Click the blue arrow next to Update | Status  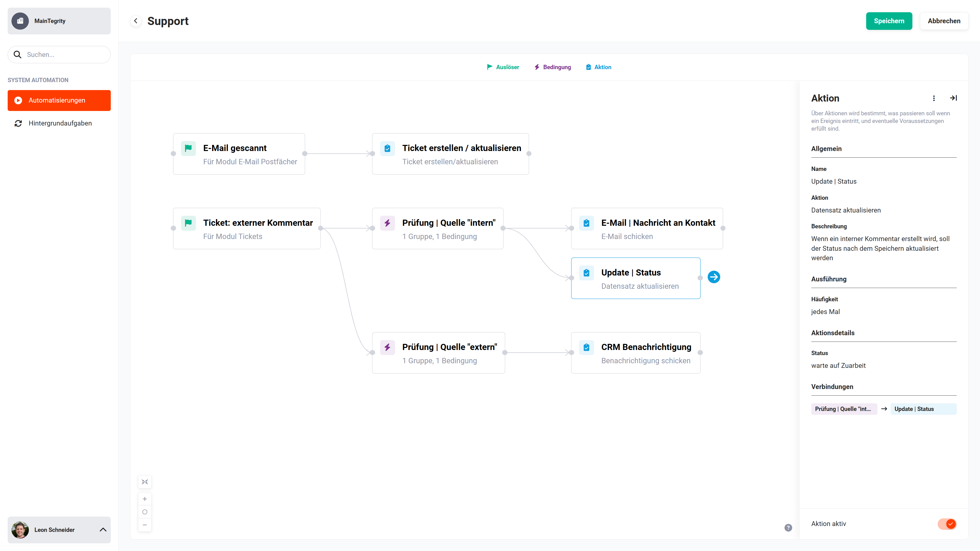point(714,277)
